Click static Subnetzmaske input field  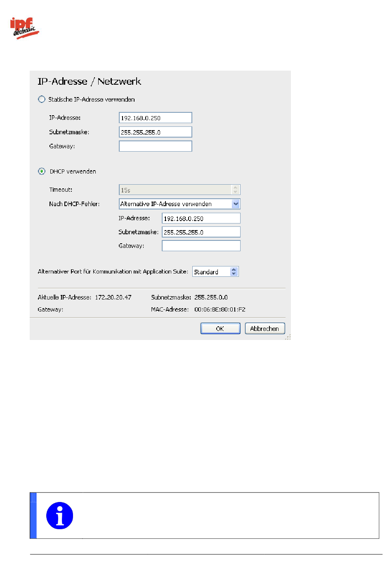(155, 132)
